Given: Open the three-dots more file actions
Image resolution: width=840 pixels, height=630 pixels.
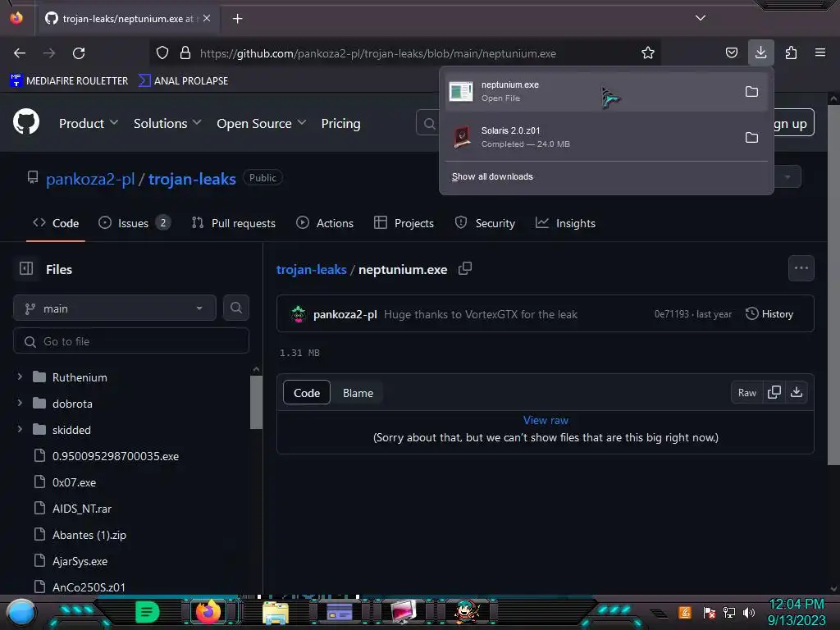Looking at the screenshot, I should [801, 268].
